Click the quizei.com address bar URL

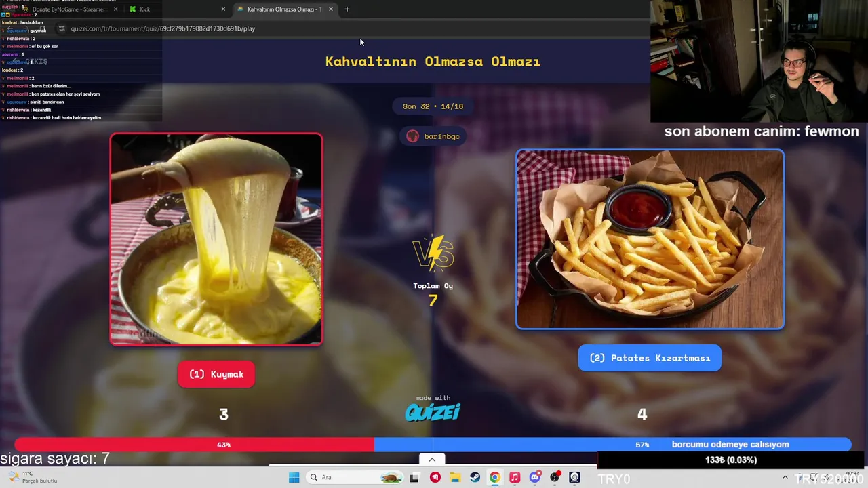[x=163, y=28]
